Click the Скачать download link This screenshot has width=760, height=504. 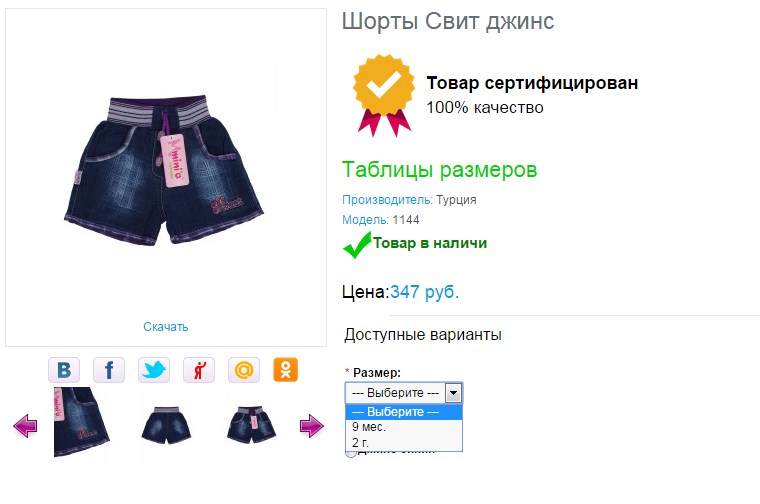click(x=165, y=327)
